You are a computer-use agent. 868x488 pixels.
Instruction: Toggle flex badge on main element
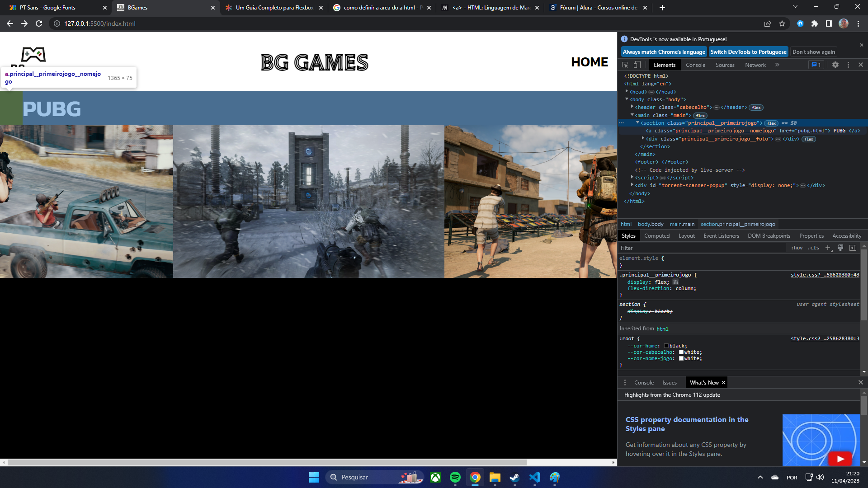tap(701, 116)
